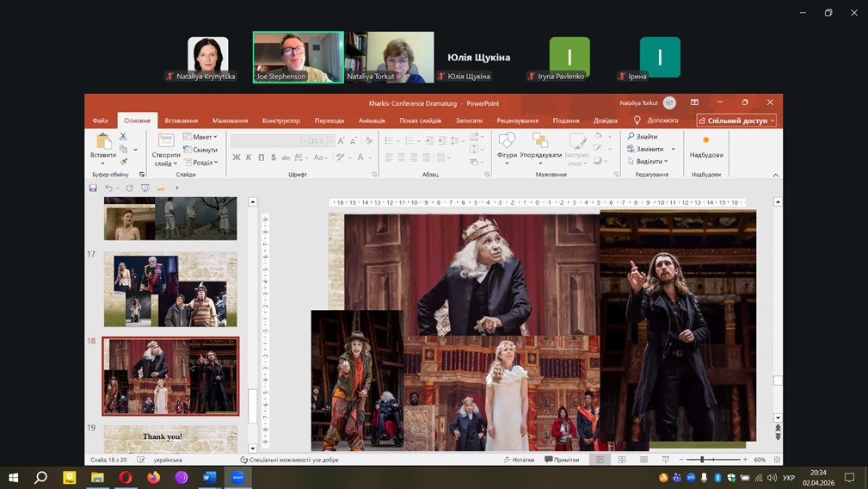868x489 pixels.
Task: Click the Reset (Скинути) slide button
Action: 201,150
